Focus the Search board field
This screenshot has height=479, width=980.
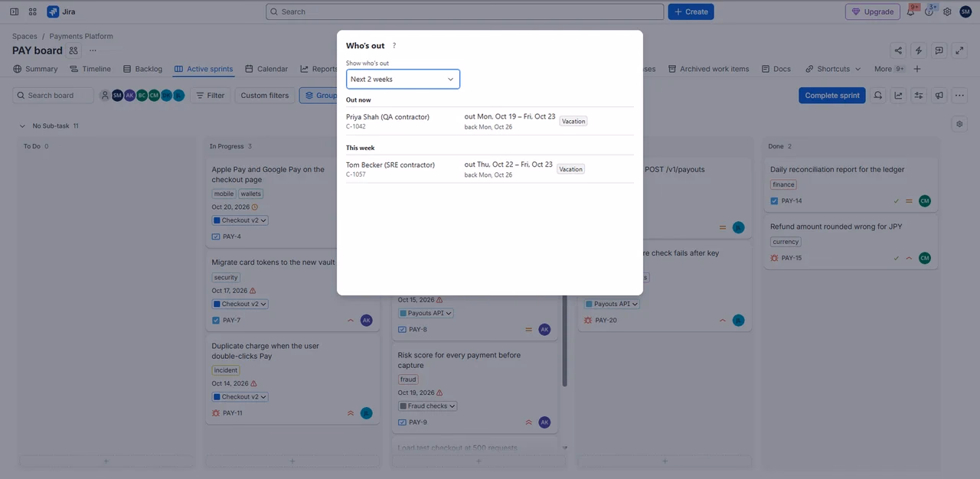53,96
